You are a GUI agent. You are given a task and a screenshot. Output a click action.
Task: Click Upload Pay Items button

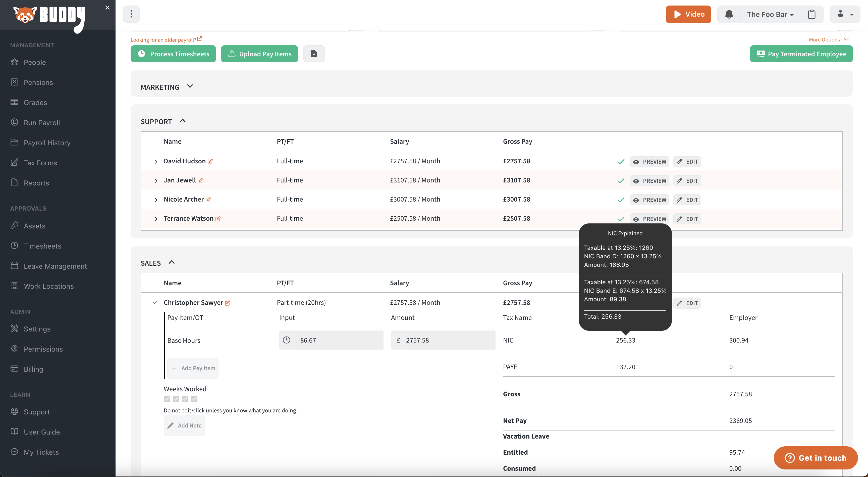click(x=259, y=54)
